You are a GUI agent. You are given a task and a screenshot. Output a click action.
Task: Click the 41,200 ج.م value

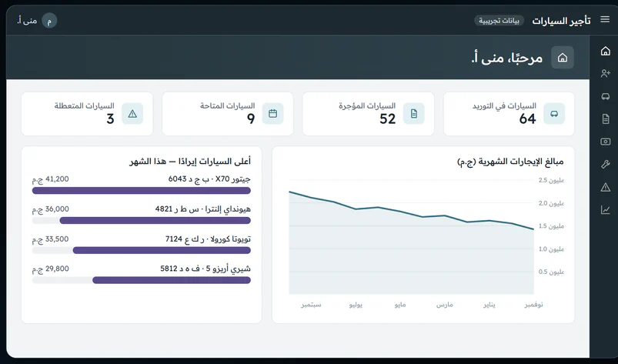51,179
